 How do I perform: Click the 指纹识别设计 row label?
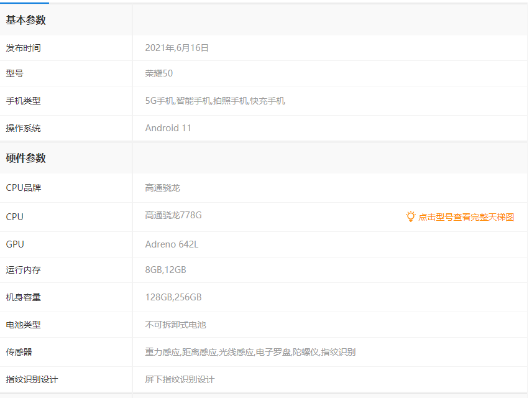point(32,379)
